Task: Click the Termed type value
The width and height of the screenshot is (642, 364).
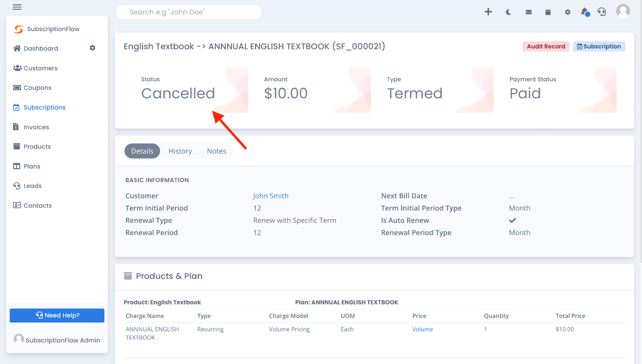Action: click(x=414, y=93)
